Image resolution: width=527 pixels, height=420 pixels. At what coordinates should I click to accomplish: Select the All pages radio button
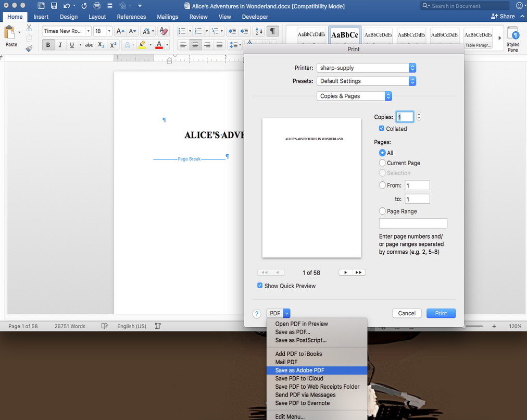[382, 153]
